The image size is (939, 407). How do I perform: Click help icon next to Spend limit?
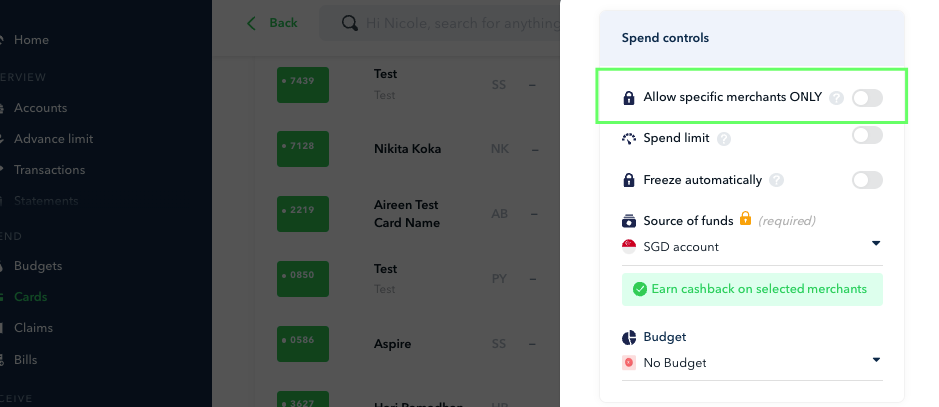pyautogui.click(x=724, y=139)
